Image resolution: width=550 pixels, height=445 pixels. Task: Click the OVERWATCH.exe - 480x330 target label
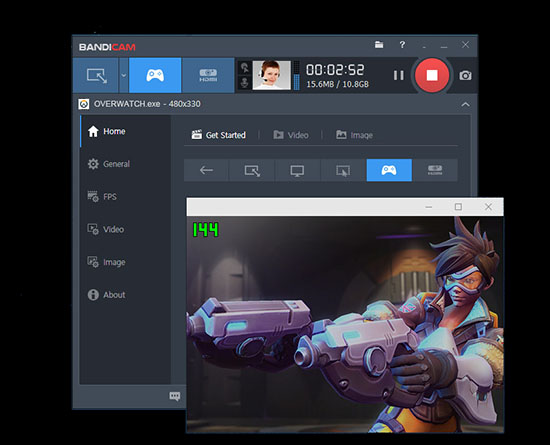[147, 104]
